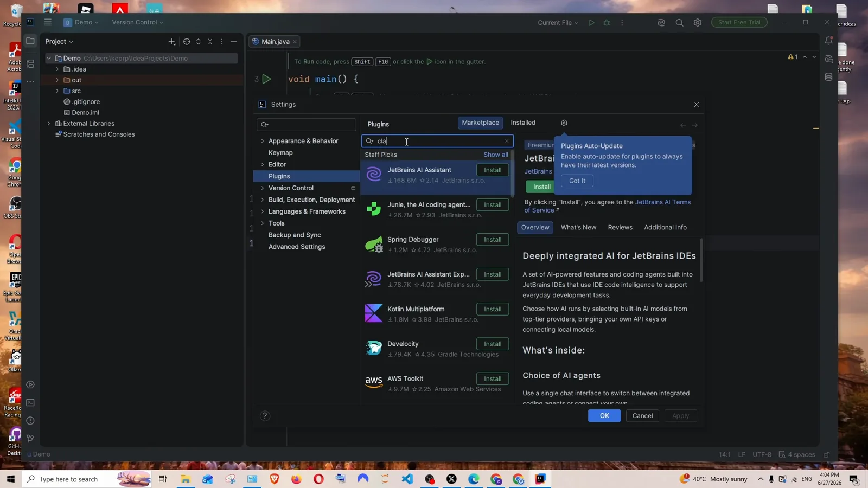Screen dimensions: 868x488
Task: Click the run gutter icon beside main
Action: [x=266, y=79]
